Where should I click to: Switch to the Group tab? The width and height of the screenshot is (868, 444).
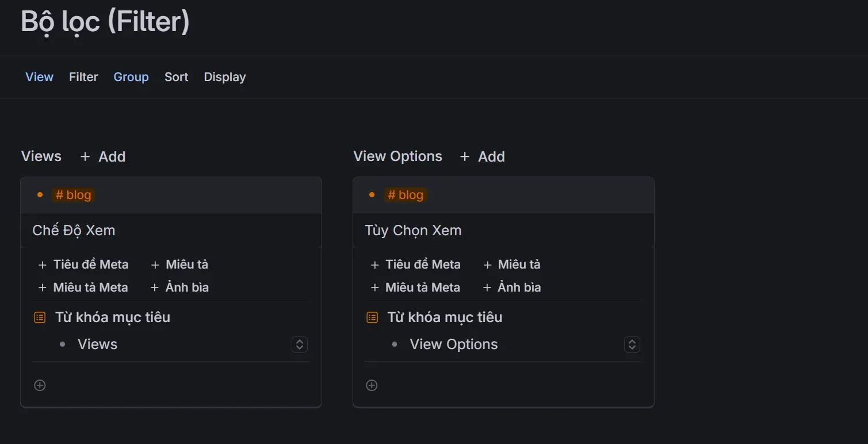point(131,77)
